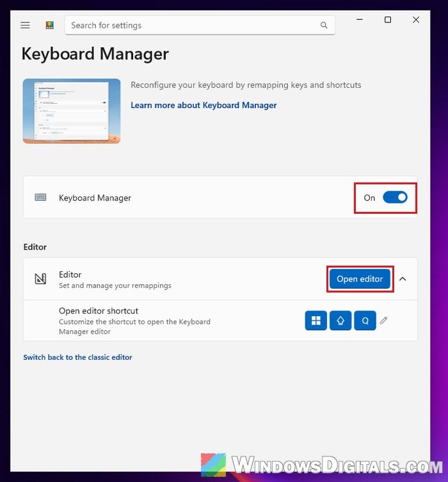Click the Shift key shortcut badge

click(x=340, y=321)
